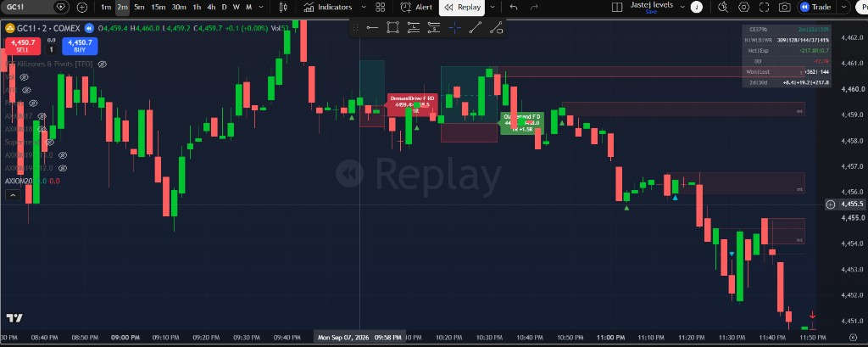Toggle visibility of Killzones & Pivots [TFO]
This screenshot has height=347, width=868.
point(102,64)
